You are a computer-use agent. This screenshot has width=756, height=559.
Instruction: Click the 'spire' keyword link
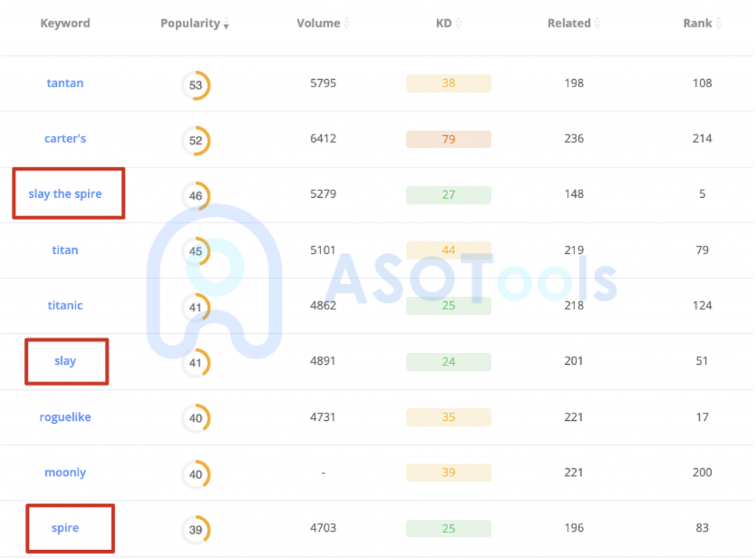65,528
